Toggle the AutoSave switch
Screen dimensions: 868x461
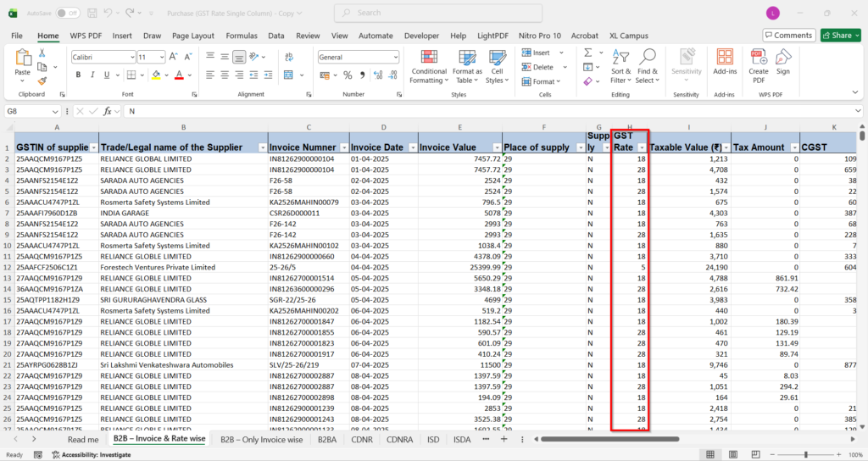pos(68,13)
